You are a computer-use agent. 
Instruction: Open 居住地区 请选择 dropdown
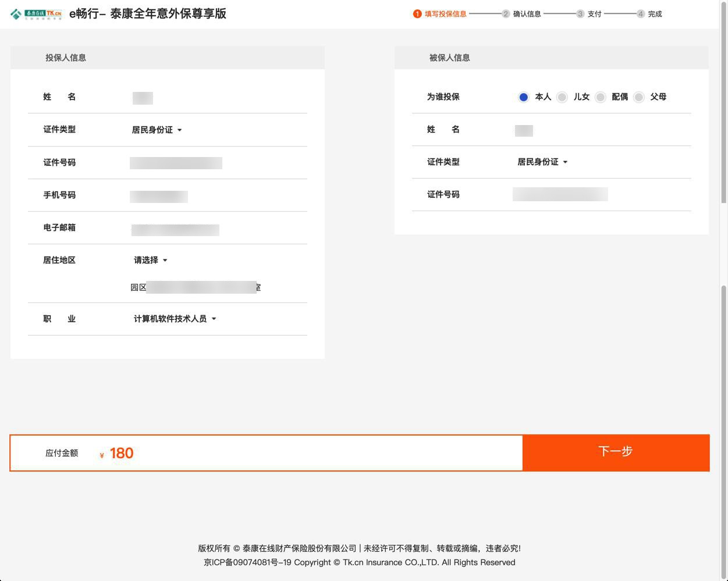(151, 260)
